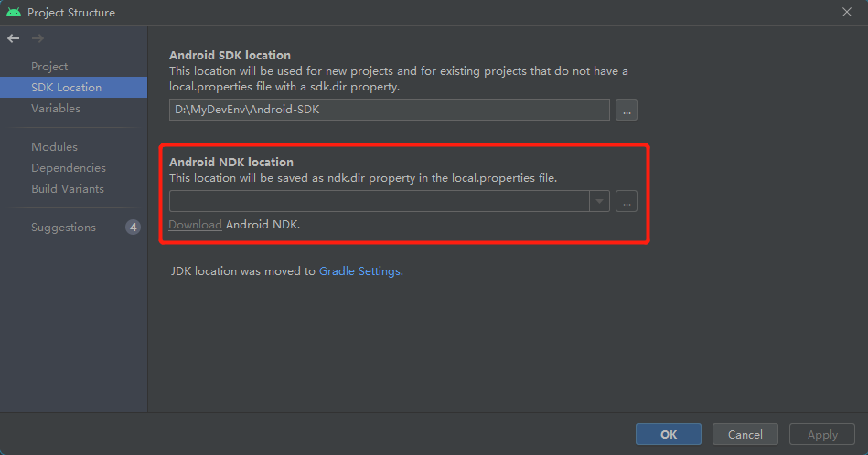Viewport: 868px width, 455px height.
Task: Click the Suggestions count badge showing 4
Action: 133,227
